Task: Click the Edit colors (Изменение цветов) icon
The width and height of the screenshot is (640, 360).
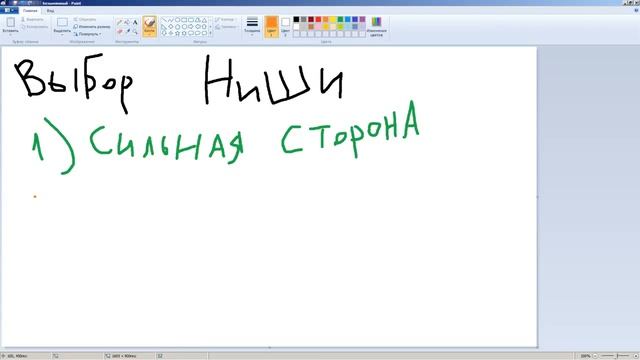Action: pos(376,22)
